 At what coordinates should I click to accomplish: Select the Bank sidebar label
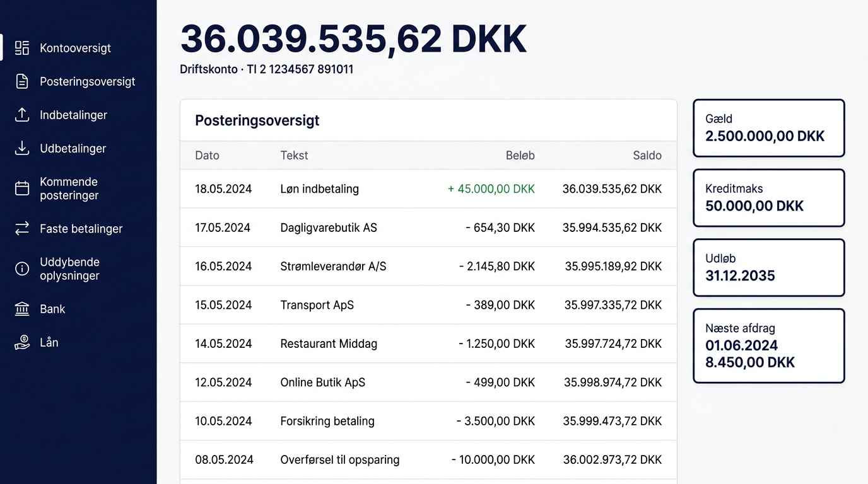coord(52,309)
